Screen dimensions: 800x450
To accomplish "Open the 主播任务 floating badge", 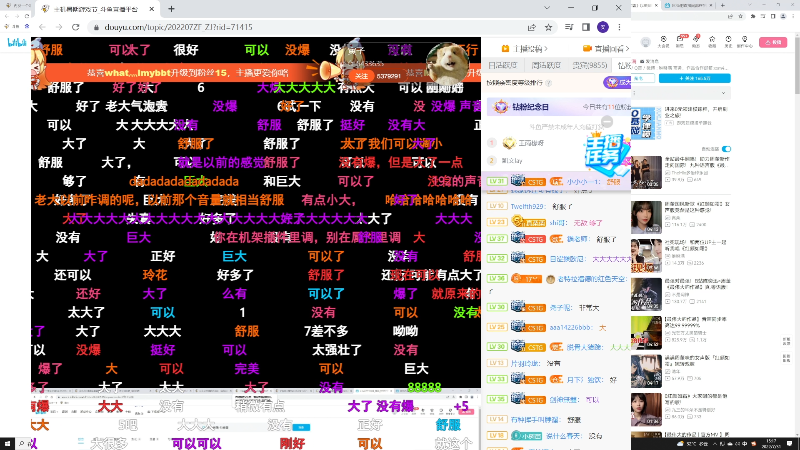I will pos(606,155).
